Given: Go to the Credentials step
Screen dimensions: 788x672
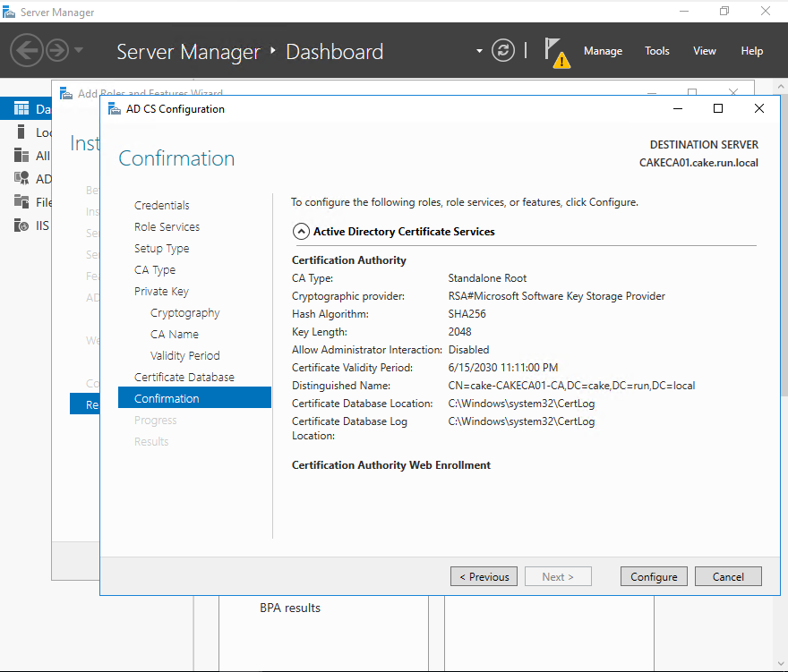Looking at the screenshot, I should [x=162, y=206].
